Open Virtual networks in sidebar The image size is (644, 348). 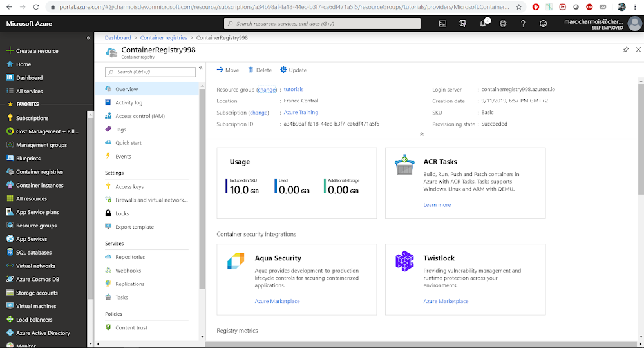31,266
